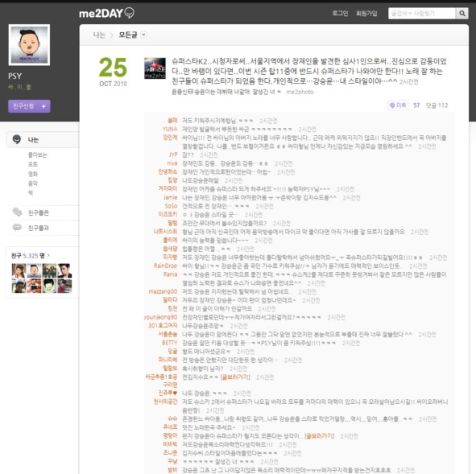Open commenter niya's profile
This screenshot has width=476, height=474.
click(x=172, y=163)
